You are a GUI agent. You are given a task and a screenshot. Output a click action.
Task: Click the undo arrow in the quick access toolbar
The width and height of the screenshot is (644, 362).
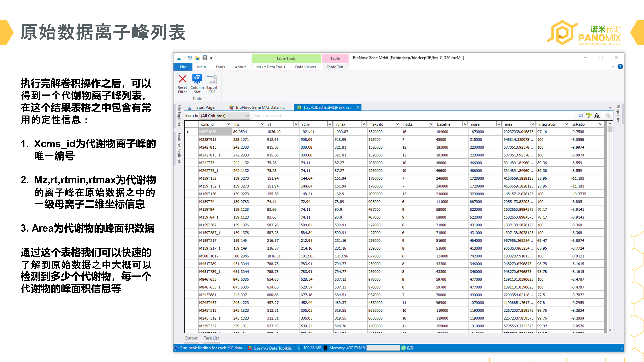(190, 58)
